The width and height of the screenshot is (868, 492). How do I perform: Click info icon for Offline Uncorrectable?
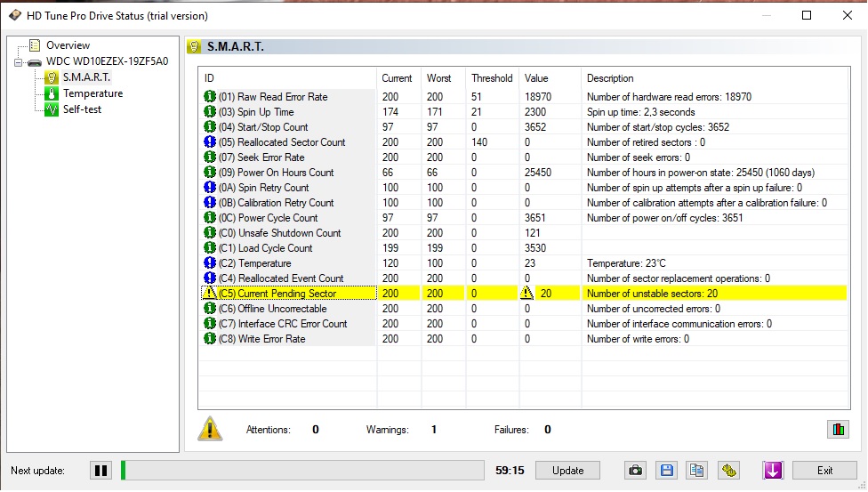coord(209,309)
